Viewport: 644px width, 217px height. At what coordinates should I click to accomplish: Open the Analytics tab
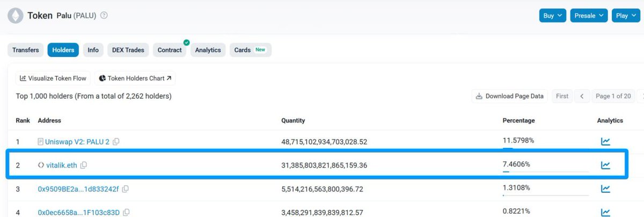208,50
